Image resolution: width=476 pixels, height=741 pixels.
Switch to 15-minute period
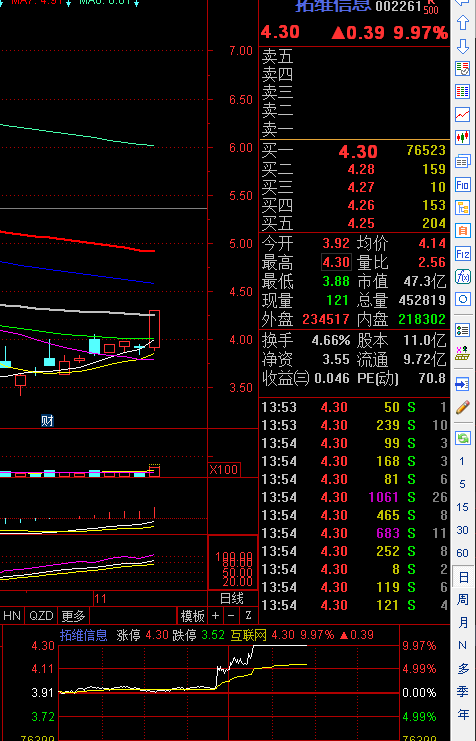463,507
